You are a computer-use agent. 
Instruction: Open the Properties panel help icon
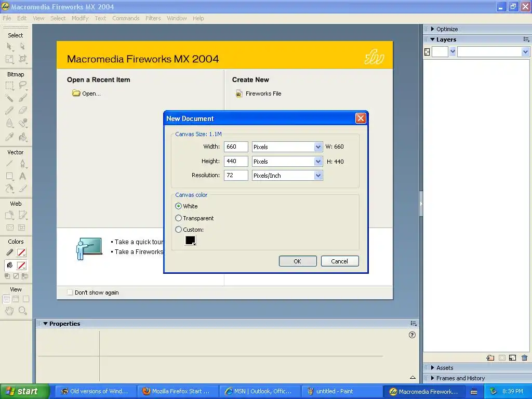tap(412, 335)
